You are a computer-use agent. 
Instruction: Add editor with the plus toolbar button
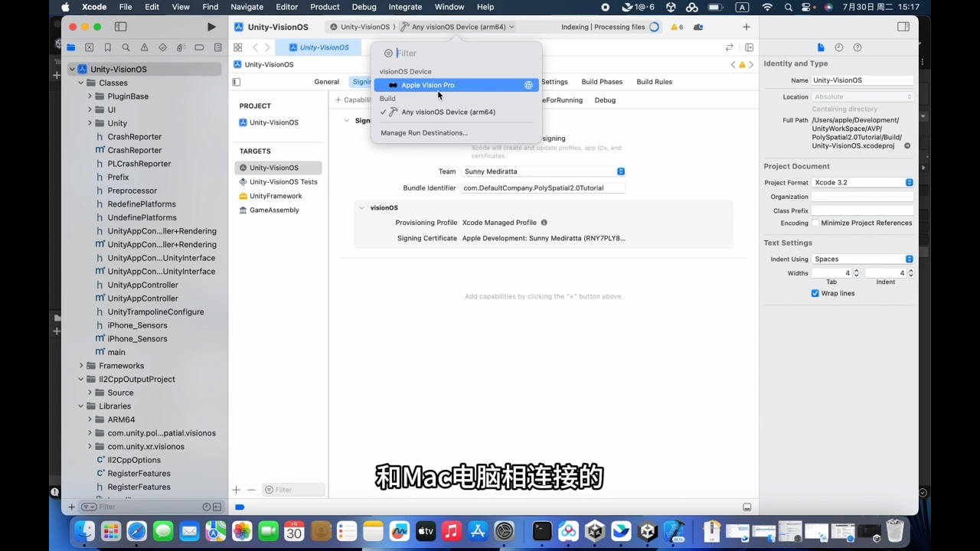click(x=746, y=27)
